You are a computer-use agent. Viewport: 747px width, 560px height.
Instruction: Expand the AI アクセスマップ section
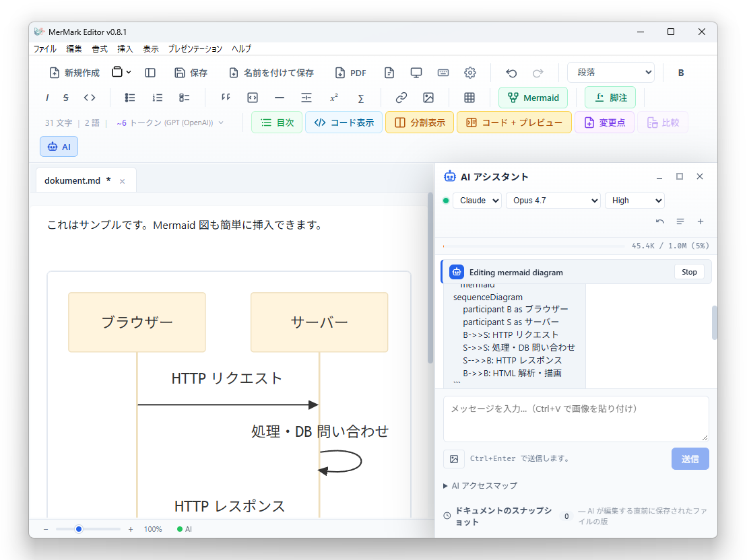coord(480,486)
